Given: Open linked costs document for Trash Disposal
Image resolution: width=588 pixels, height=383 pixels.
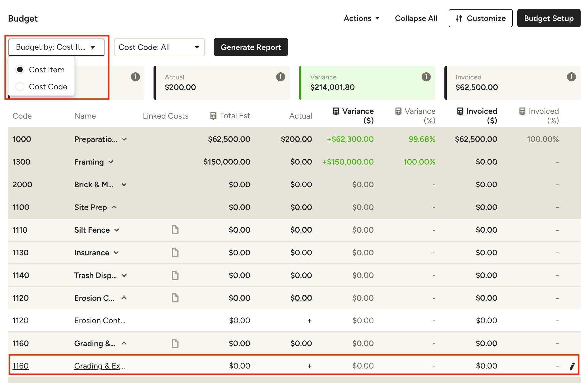Looking at the screenshot, I should pos(175,275).
